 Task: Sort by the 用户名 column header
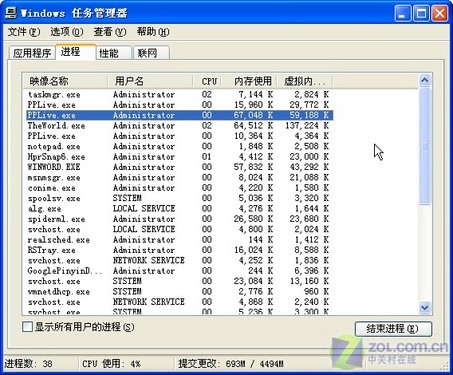click(150, 81)
